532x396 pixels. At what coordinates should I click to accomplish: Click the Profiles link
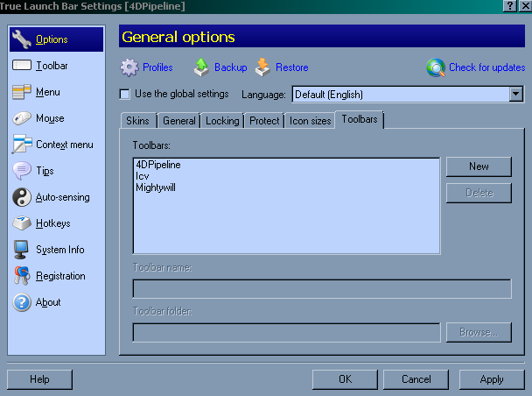(157, 67)
